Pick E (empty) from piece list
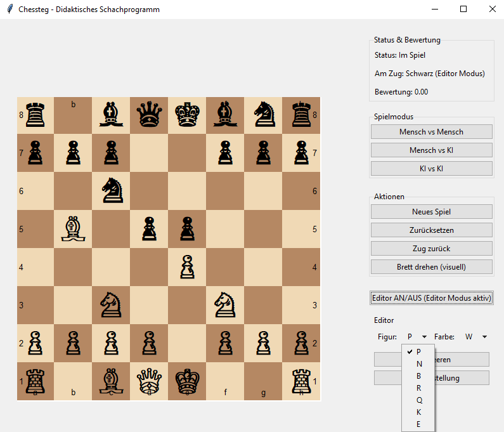 (x=418, y=424)
